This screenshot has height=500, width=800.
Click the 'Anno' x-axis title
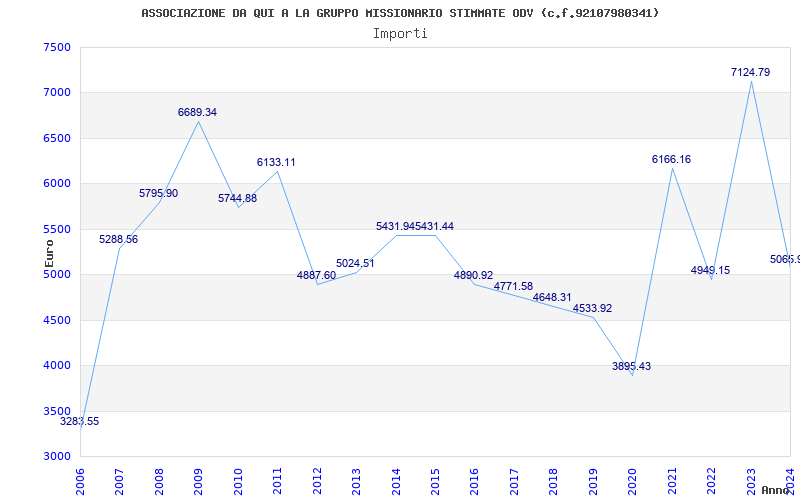tap(775, 490)
